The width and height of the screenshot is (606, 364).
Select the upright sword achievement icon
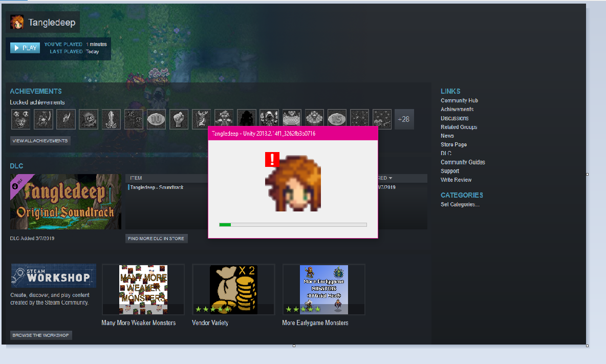point(111,119)
